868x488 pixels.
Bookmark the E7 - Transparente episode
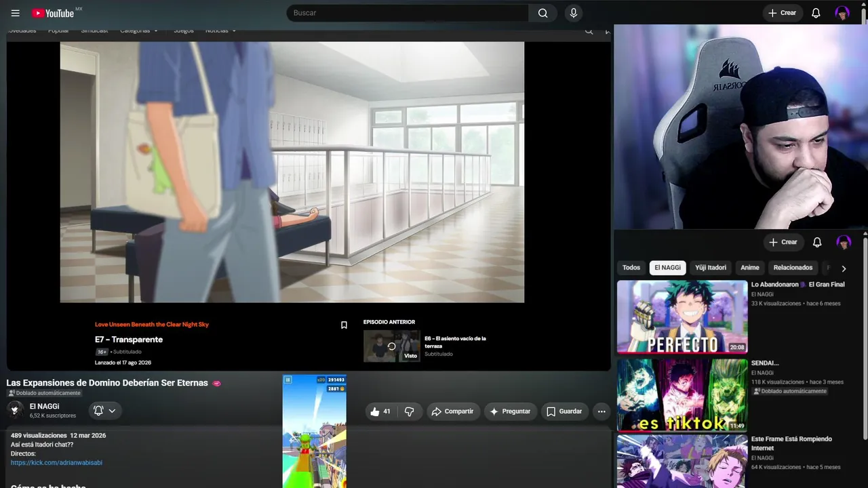click(x=344, y=325)
